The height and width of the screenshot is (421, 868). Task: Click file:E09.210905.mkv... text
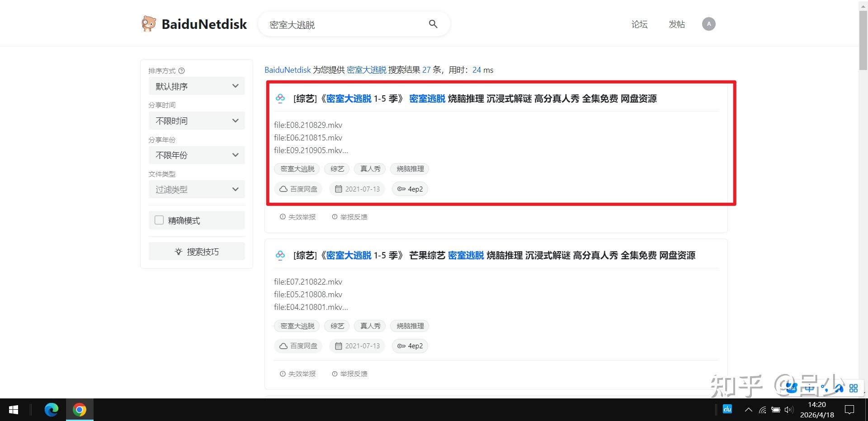(311, 150)
